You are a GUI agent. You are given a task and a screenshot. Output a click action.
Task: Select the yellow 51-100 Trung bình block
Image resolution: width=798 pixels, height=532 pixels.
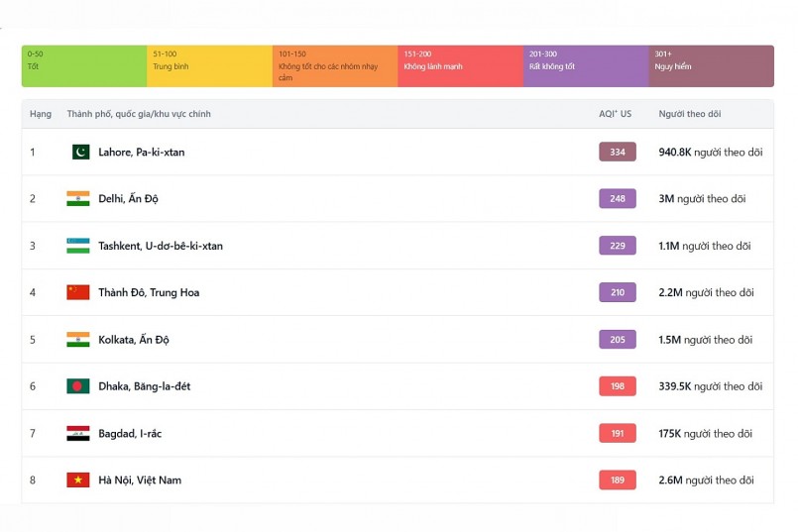pos(209,65)
